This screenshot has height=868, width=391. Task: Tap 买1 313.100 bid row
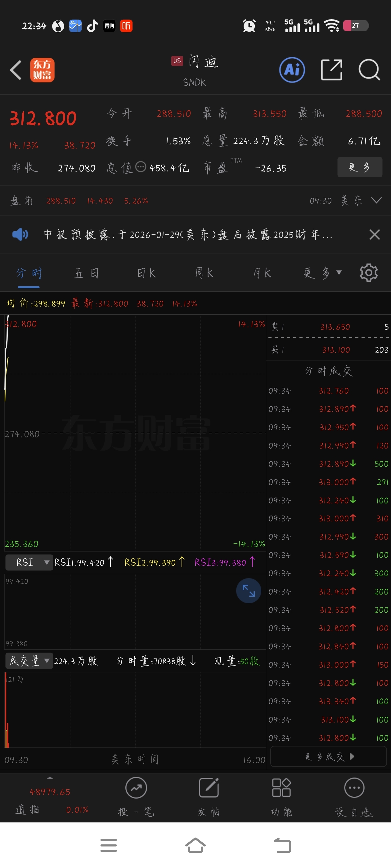coord(329,349)
